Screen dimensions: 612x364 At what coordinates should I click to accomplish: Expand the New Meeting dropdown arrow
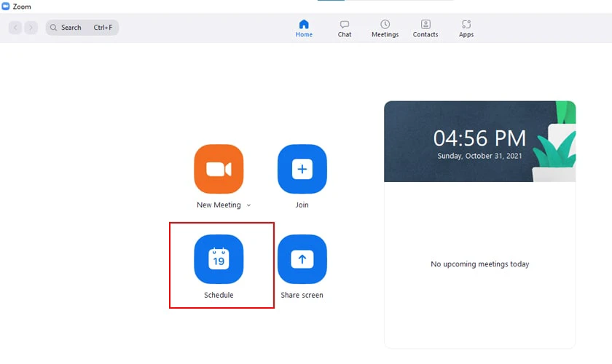pos(248,205)
